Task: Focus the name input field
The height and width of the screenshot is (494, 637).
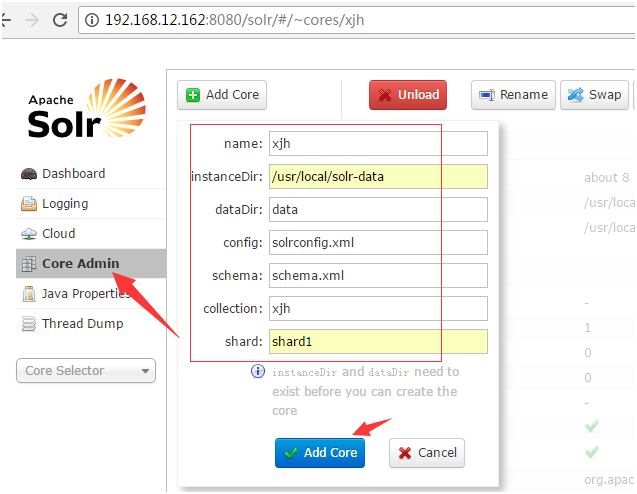Action: (x=378, y=143)
